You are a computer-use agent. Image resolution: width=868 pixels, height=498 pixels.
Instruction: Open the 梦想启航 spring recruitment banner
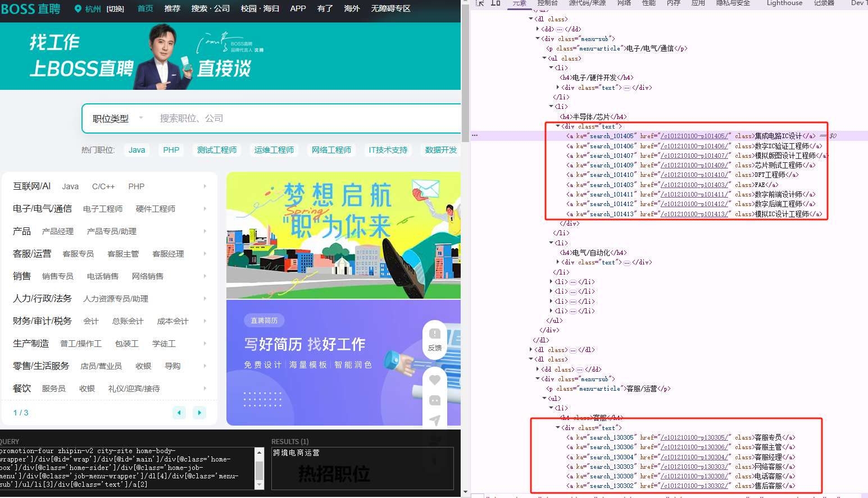pyautogui.click(x=343, y=235)
